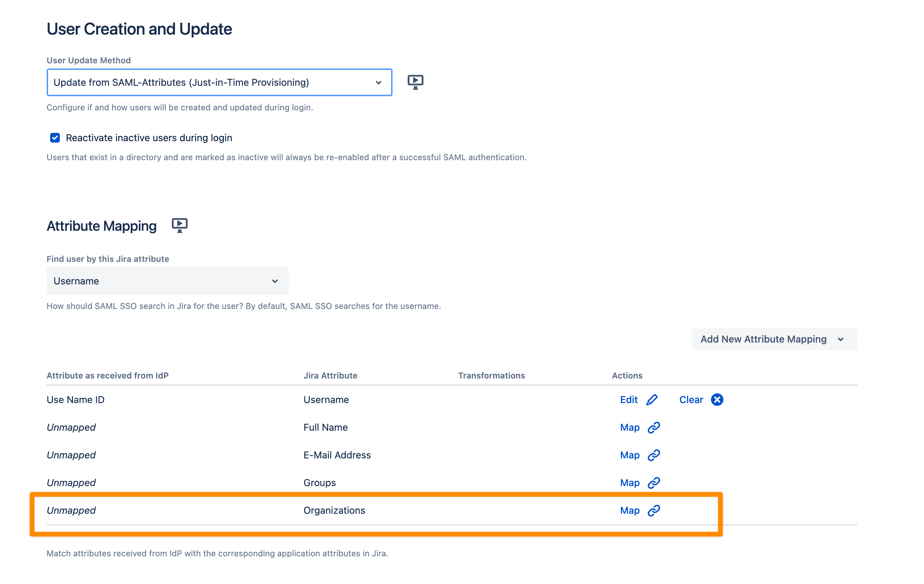Click the 'Attribute Mapping' heading text
The height and width of the screenshot is (584, 924).
(x=102, y=226)
